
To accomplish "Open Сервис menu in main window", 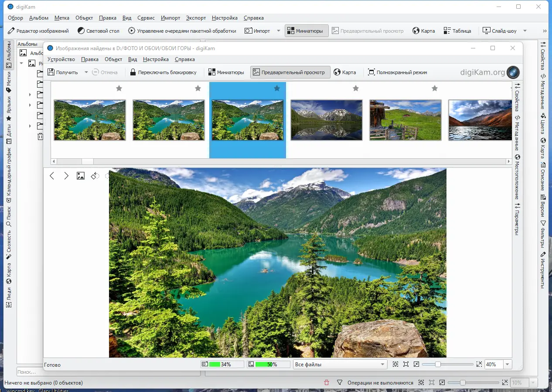I will [146, 18].
